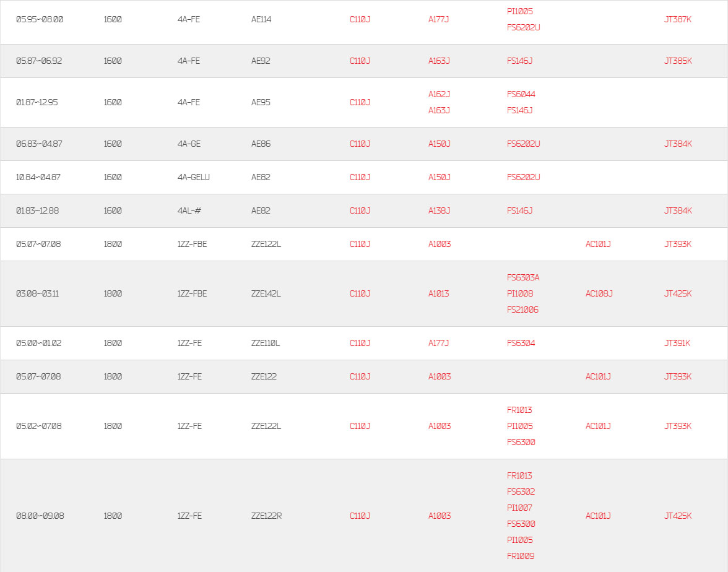Click PI1005 link in AE114 row
Viewport: 728px width, 572px height.
coord(519,12)
